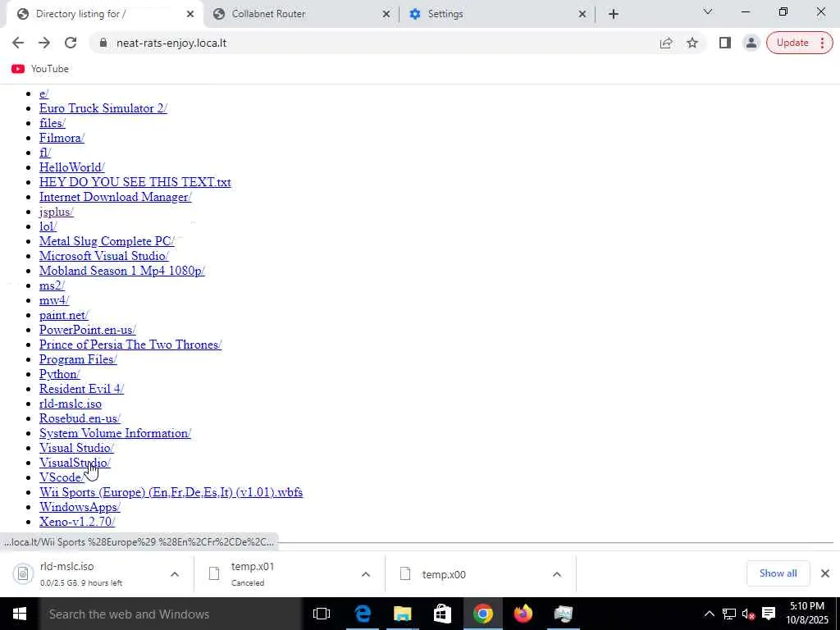
Task: Open the profile avatar icon
Action: coord(751,43)
